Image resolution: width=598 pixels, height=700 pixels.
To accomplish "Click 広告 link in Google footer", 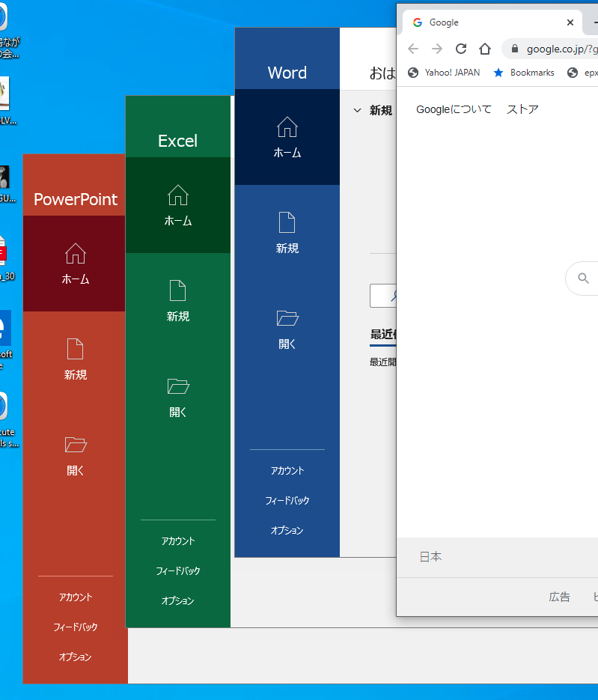I will (559, 597).
